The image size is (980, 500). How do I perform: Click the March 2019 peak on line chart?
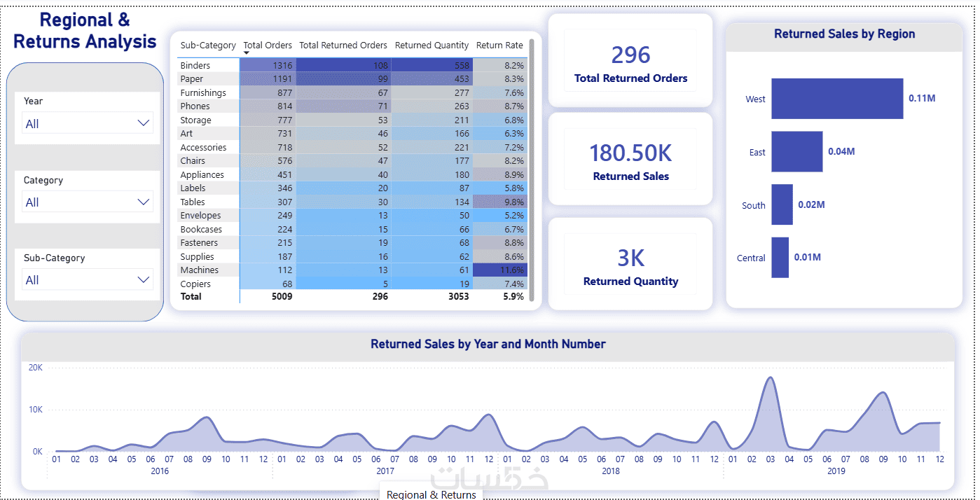(x=771, y=377)
